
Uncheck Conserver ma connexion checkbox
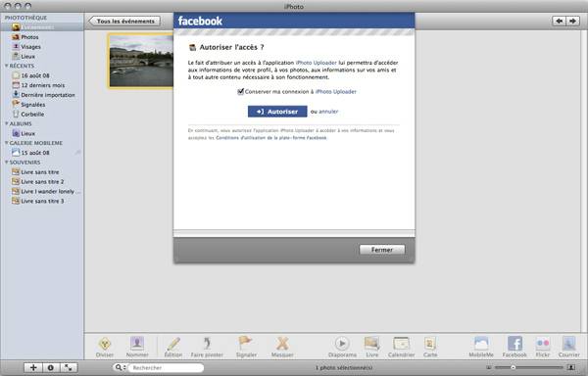[x=241, y=92]
